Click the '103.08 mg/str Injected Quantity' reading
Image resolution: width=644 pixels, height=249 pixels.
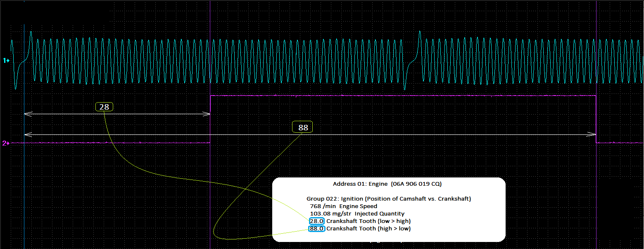(357, 213)
